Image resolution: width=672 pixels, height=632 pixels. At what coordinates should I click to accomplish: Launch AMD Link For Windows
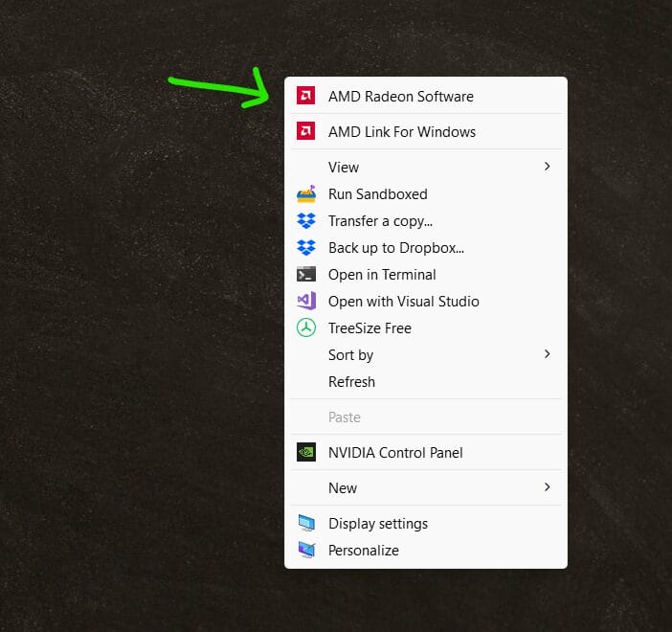tap(426, 131)
